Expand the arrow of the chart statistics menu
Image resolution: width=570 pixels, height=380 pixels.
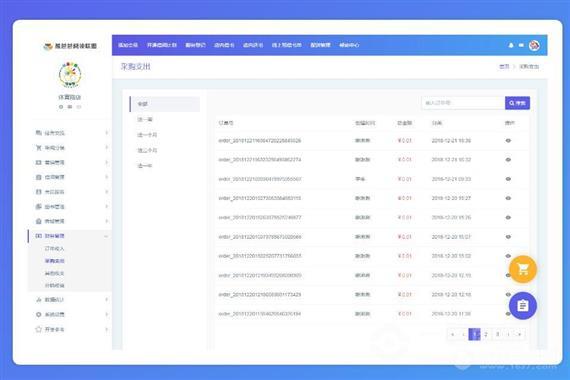coord(107,300)
